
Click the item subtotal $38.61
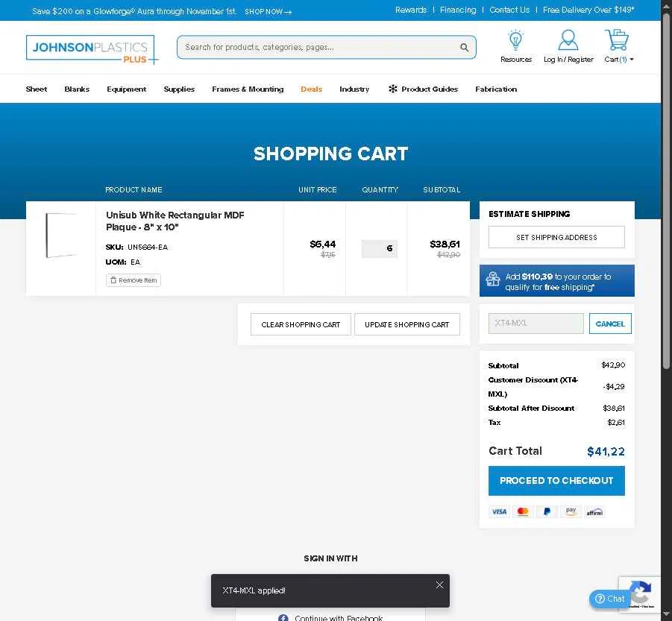(x=445, y=244)
